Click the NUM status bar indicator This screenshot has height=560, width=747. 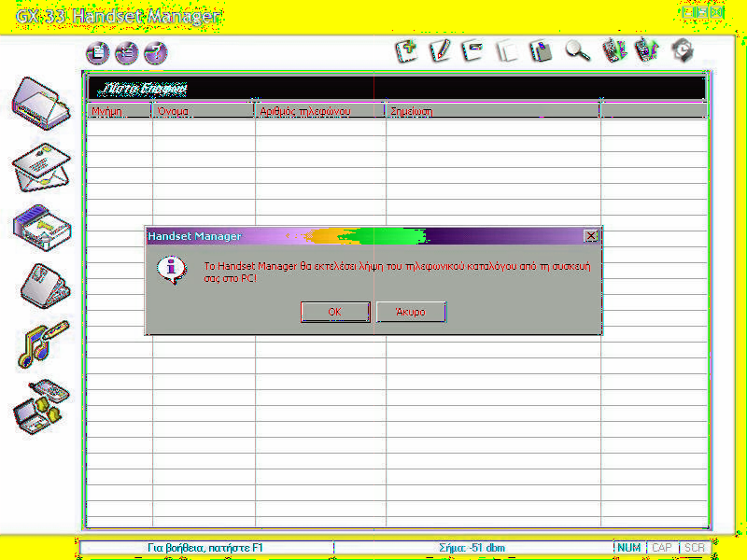click(628, 548)
